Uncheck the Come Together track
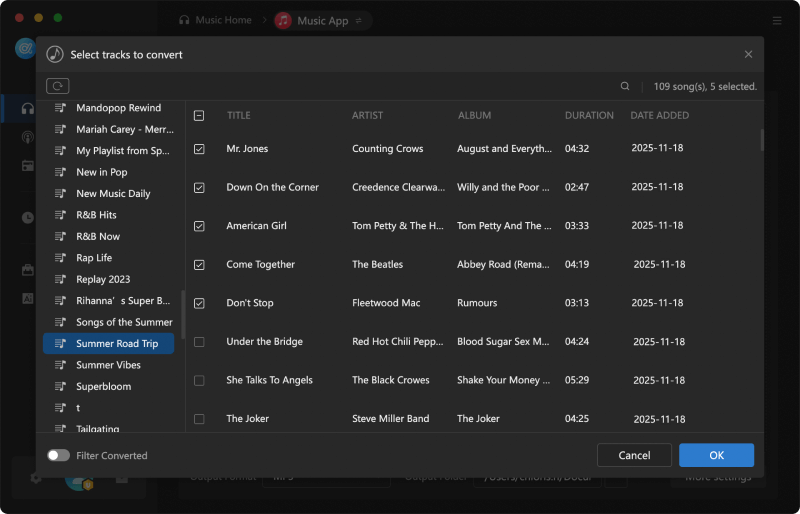The image size is (800, 514). [x=199, y=265]
